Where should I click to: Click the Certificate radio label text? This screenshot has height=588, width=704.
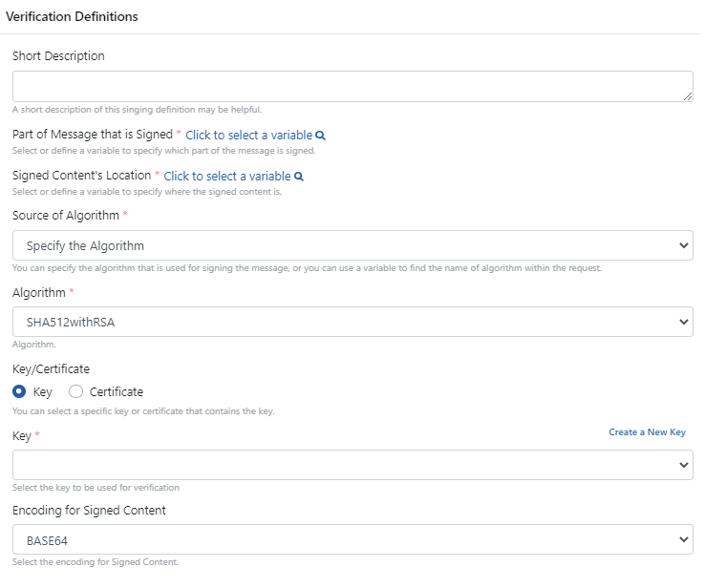click(116, 391)
